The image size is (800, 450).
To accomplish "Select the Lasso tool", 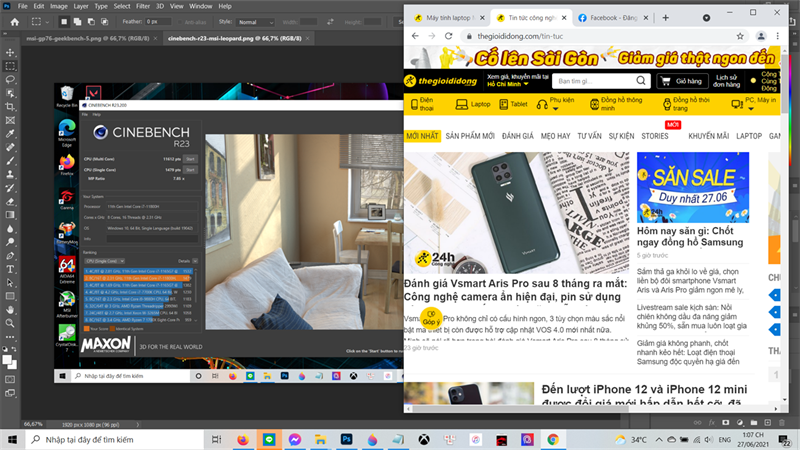I will [10, 80].
